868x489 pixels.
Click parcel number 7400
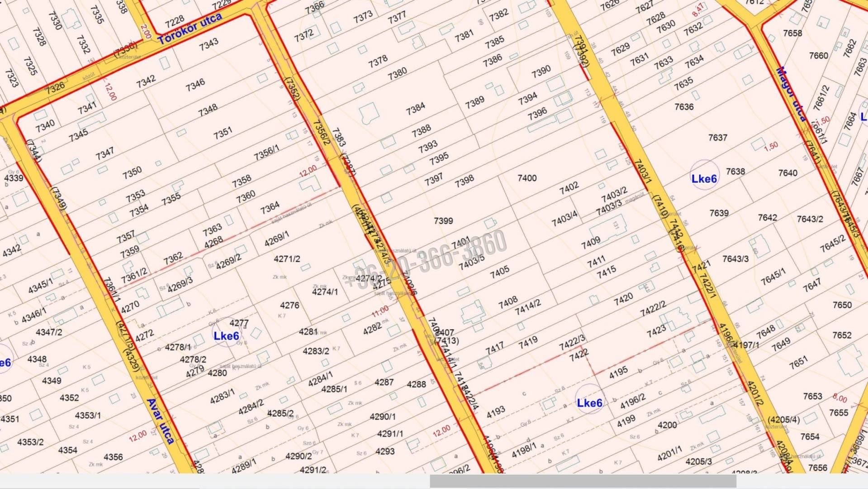coord(527,178)
